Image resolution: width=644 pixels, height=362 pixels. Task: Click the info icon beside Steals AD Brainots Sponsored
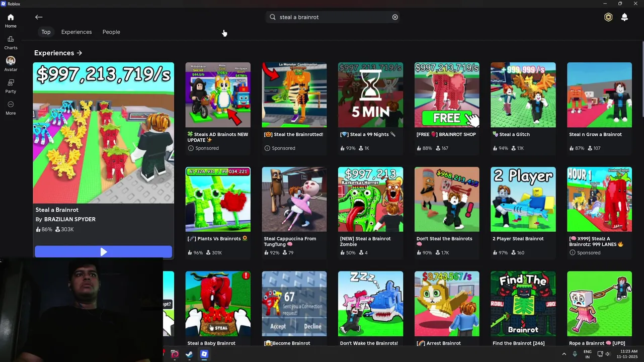[x=191, y=148]
